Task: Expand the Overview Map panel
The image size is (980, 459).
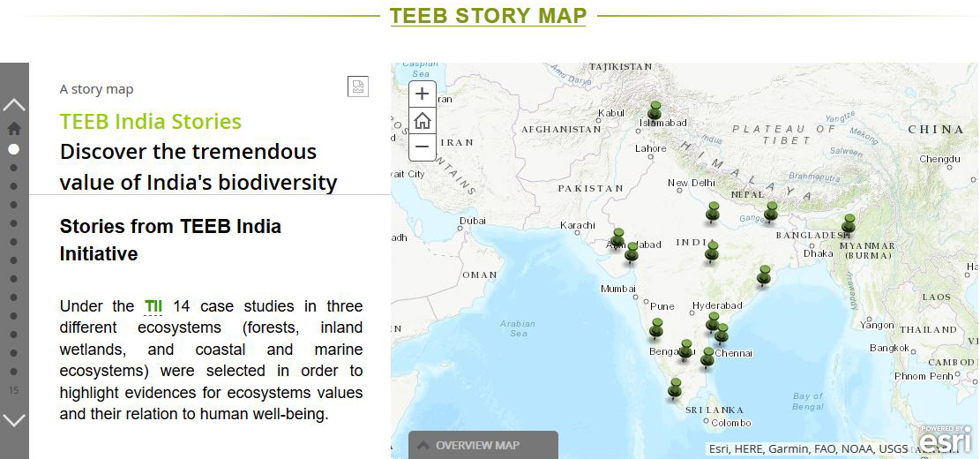Action: [483, 445]
